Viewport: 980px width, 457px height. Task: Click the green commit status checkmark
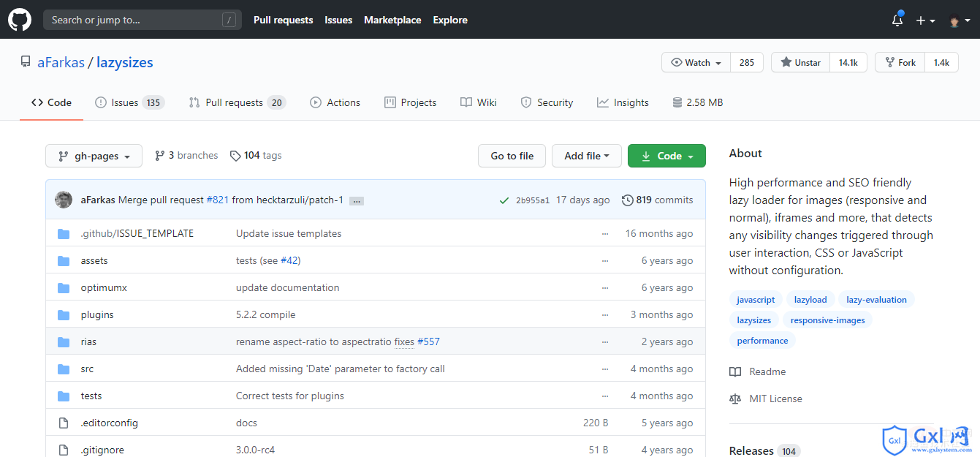[x=504, y=200]
